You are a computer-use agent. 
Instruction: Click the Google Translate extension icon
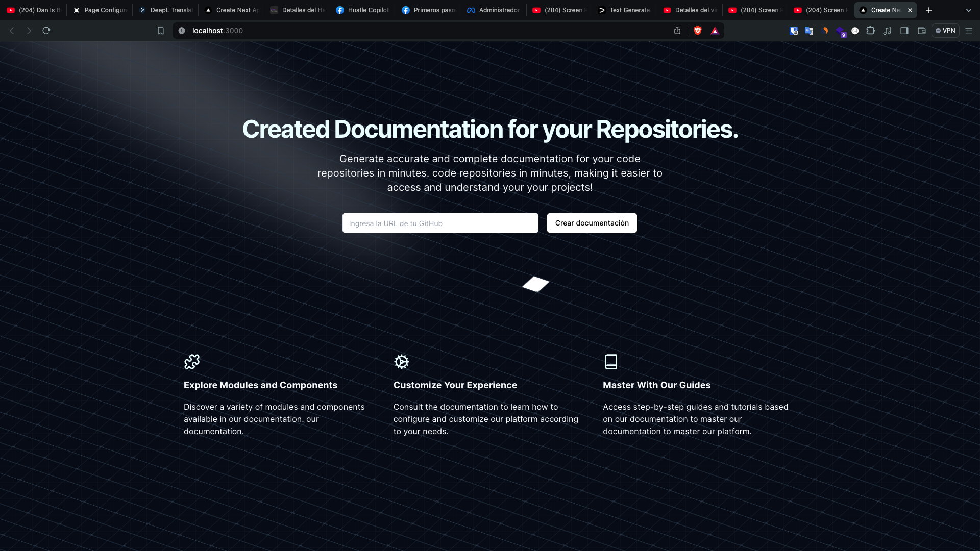click(809, 31)
